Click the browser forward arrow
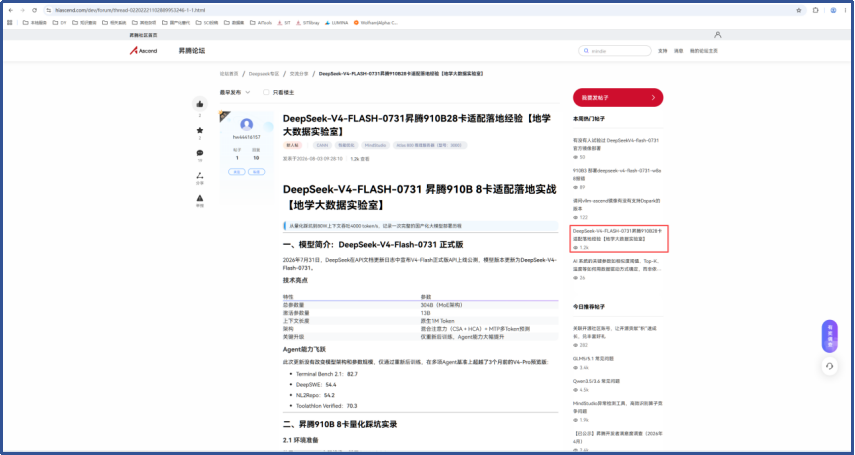This screenshot has height=455, width=855. click(22, 10)
